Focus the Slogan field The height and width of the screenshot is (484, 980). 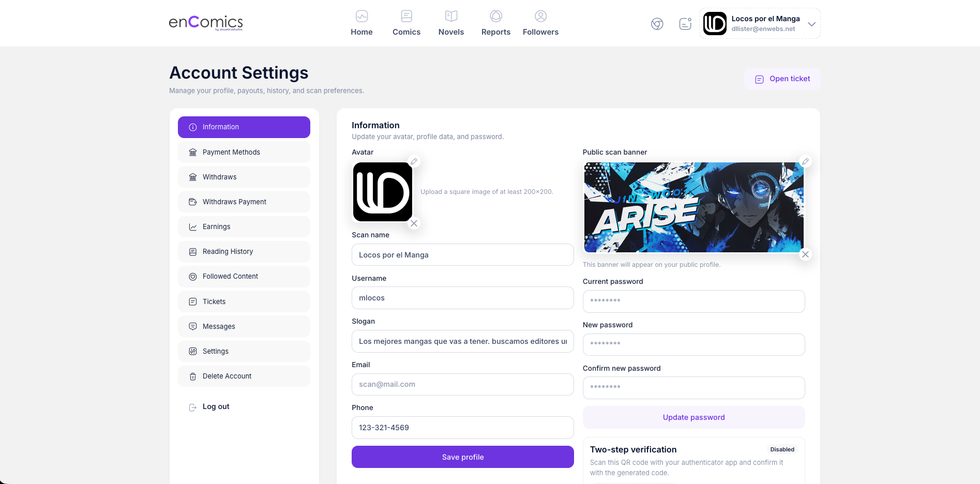[463, 341]
